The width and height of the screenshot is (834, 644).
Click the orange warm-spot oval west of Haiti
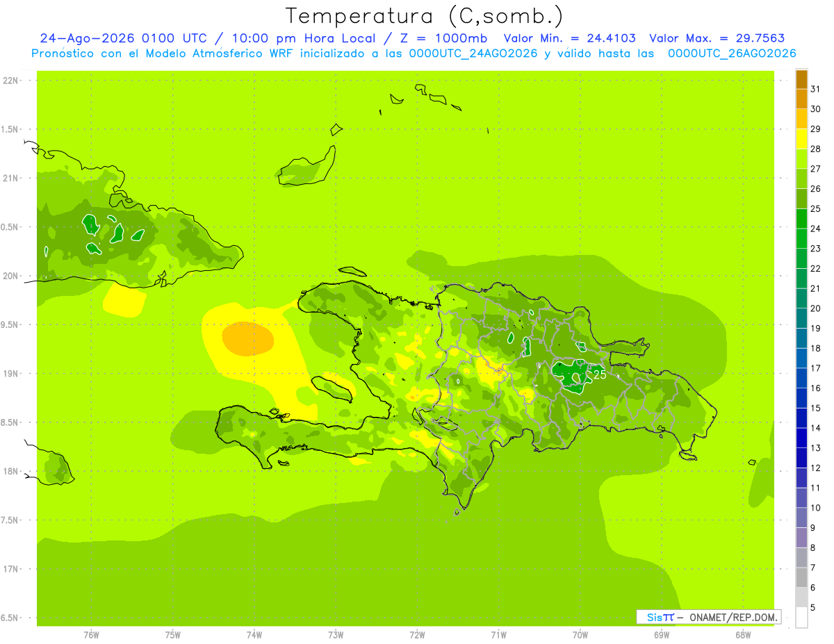click(x=248, y=339)
